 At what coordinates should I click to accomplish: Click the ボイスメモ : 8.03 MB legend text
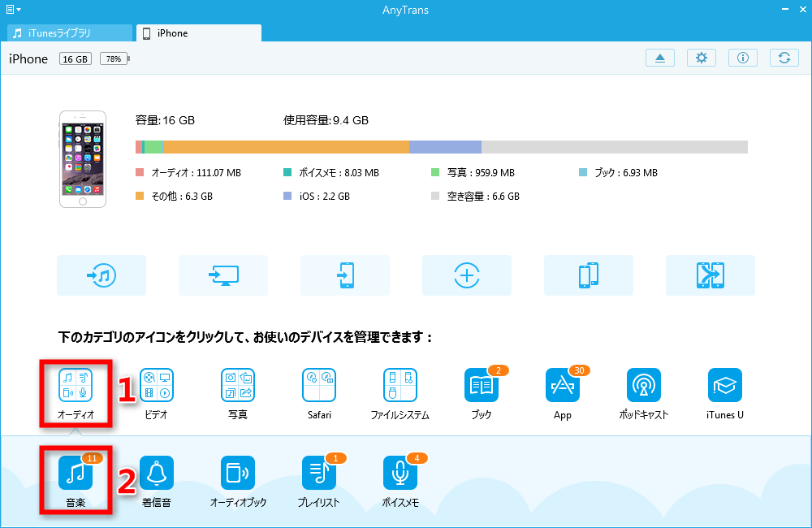(339, 172)
